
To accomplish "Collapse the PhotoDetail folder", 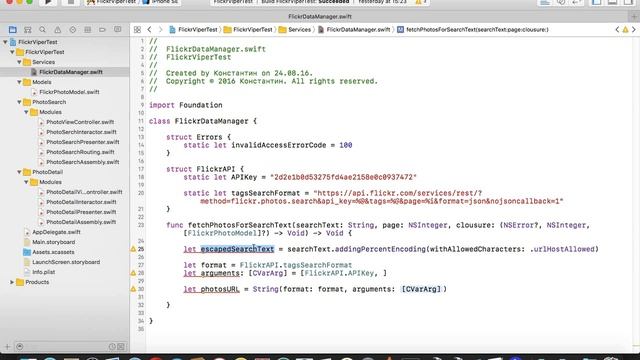I will pos(19,172).
